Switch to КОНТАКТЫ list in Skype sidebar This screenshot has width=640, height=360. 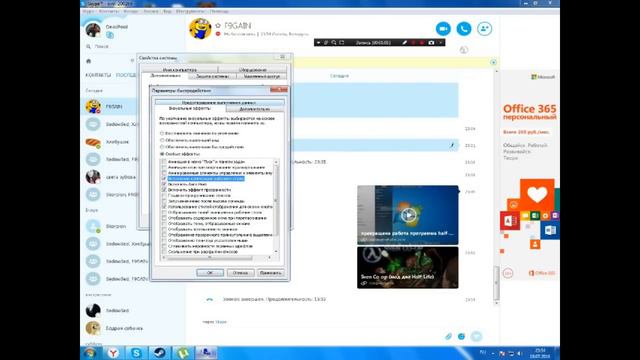pyautogui.click(x=98, y=75)
